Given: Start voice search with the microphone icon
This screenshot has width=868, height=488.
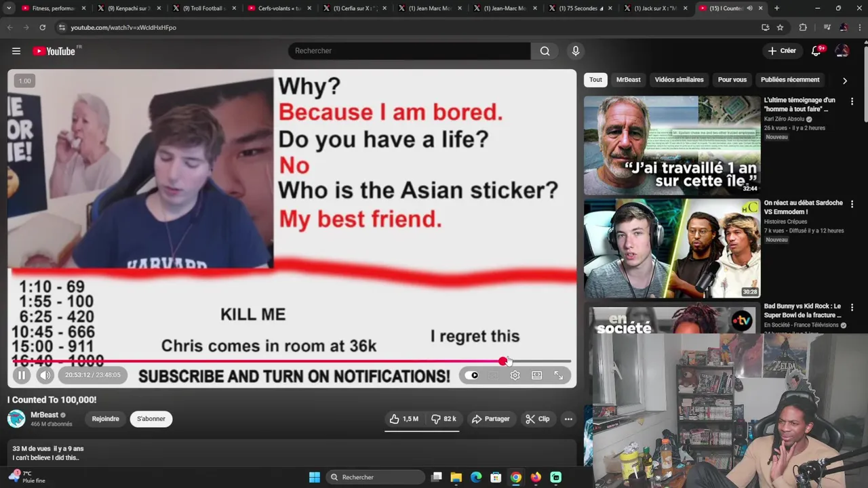Looking at the screenshot, I should [576, 51].
